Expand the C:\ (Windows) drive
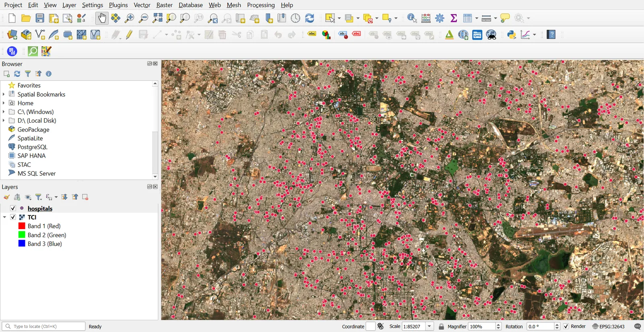The width and height of the screenshot is (644, 332). pyautogui.click(x=4, y=112)
